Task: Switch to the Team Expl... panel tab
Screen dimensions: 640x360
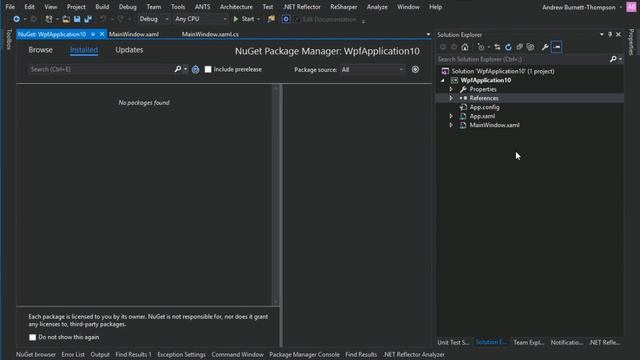Action: 529,342
